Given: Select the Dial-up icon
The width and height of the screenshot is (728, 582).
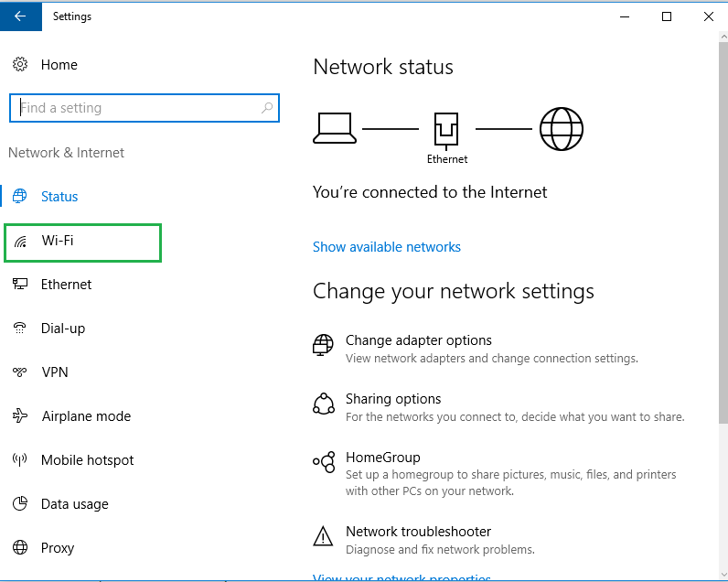Looking at the screenshot, I should pyautogui.click(x=20, y=329).
